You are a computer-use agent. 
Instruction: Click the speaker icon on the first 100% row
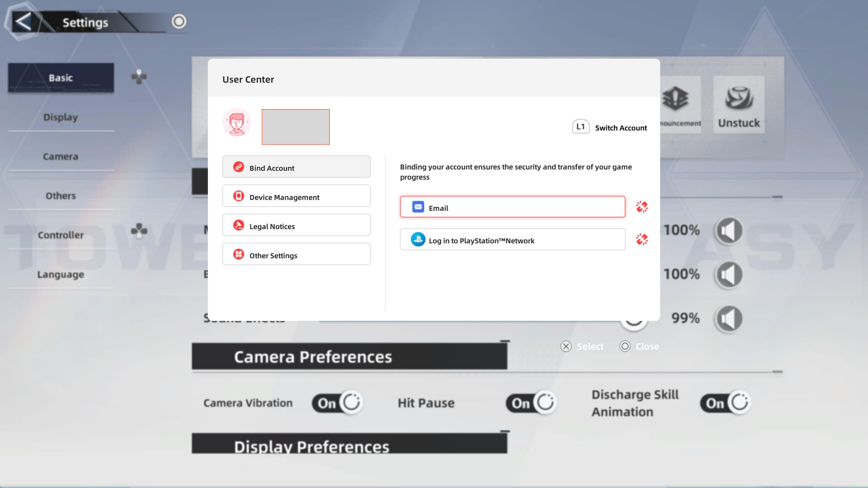729,231
